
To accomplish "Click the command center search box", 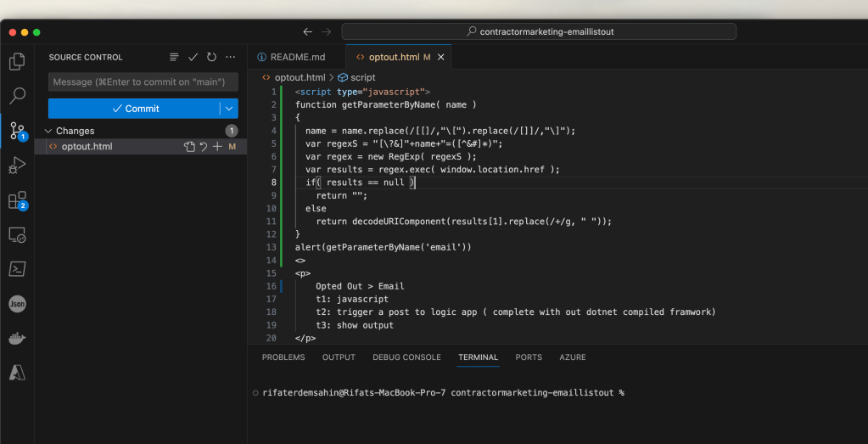I will click(539, 31).
